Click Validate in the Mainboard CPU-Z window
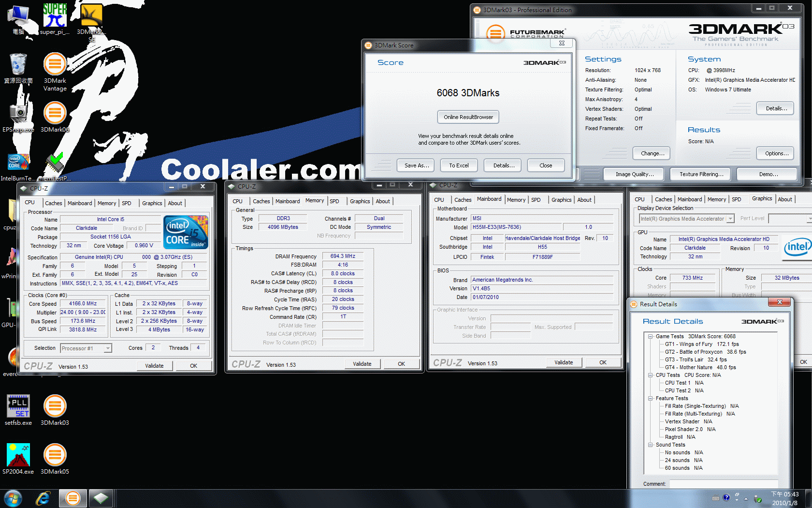The height and width of the screenshot is (508, 812). (564, 362)
